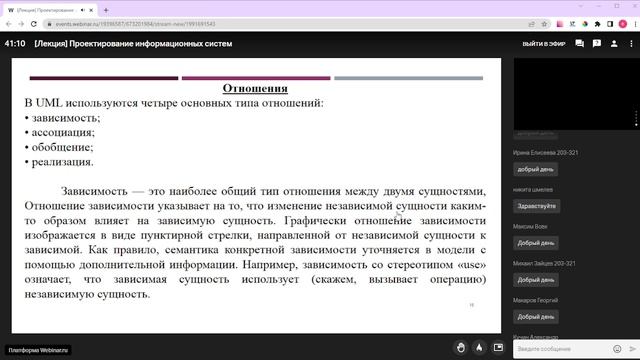
Task: Bookmark this page with the star icon
Action: [x=544, y=24]
